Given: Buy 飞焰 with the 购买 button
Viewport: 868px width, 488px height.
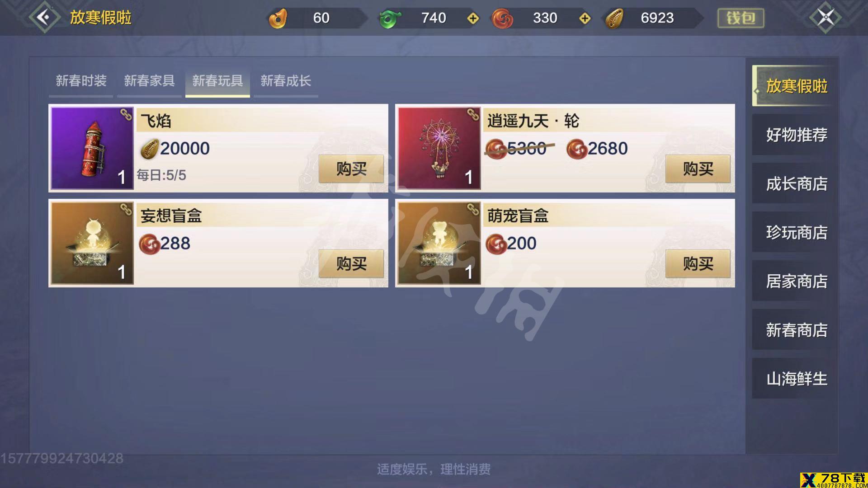Looking at the screenshot, I should 351,169.
